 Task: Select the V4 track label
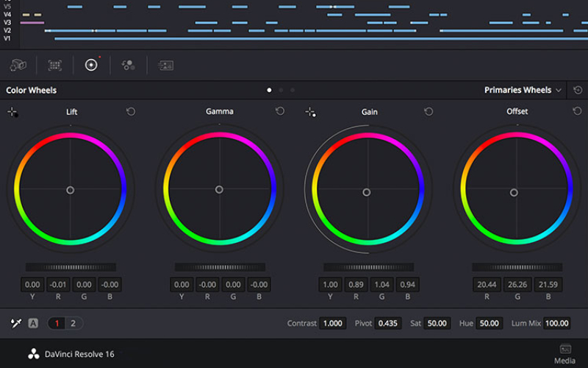click(x=7, y=15)
